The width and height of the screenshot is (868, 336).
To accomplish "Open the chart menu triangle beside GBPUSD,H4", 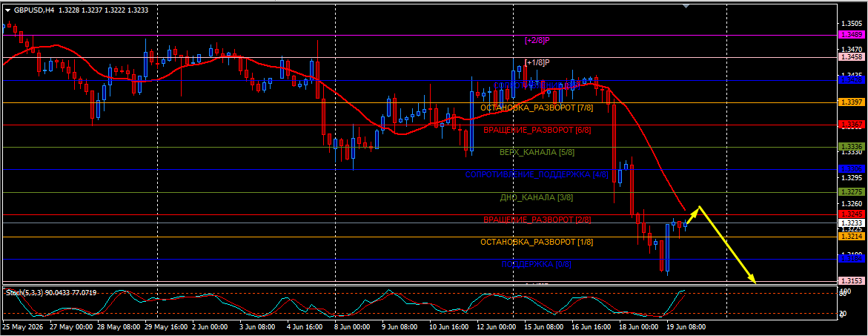I will (x=7, y=10).
